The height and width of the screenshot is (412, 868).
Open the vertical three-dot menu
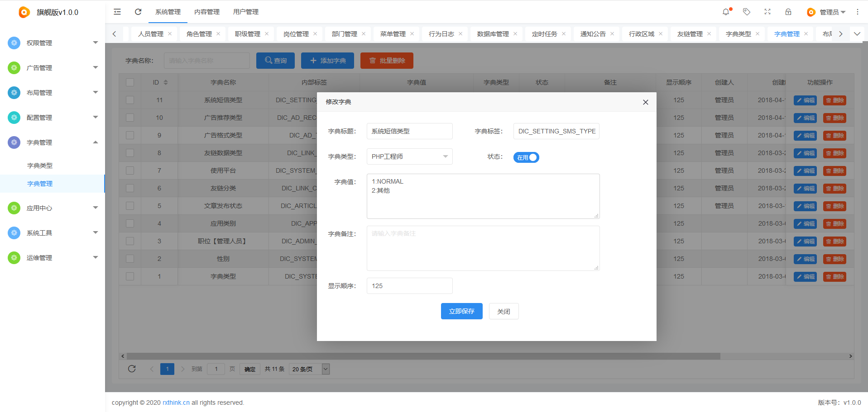pyautogui.click(x=857, y=12)
